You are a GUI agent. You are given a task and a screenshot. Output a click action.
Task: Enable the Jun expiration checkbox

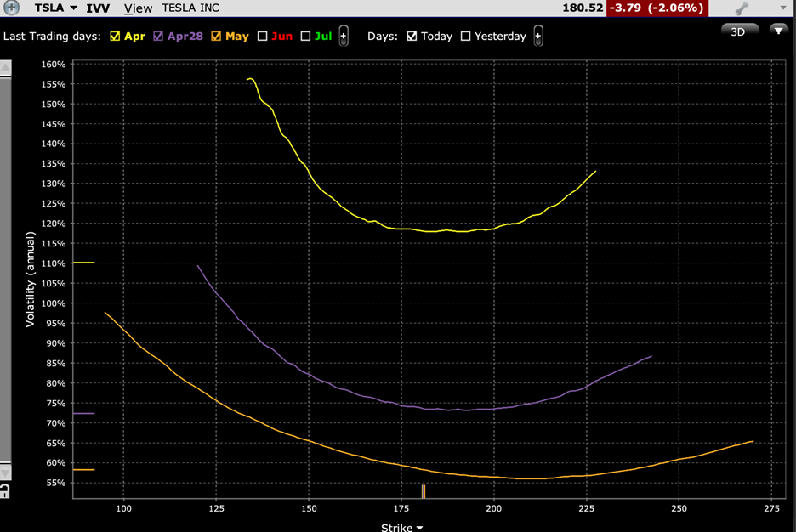click(264, 36)
